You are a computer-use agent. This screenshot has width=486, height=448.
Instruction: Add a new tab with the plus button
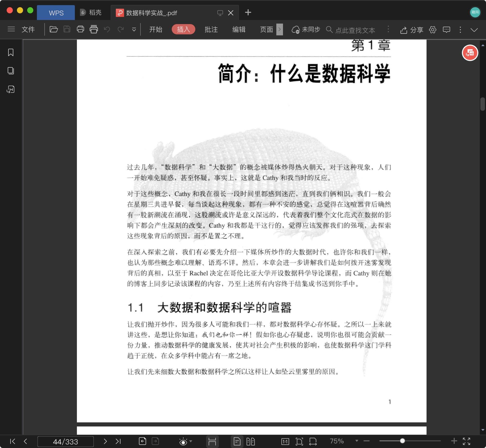pyautogui.click(x=248, y=12)
